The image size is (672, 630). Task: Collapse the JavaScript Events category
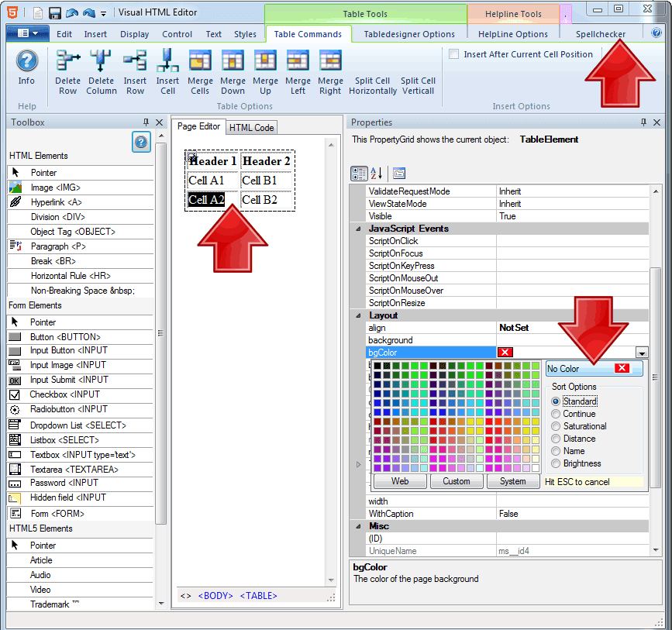pos(357,228)
